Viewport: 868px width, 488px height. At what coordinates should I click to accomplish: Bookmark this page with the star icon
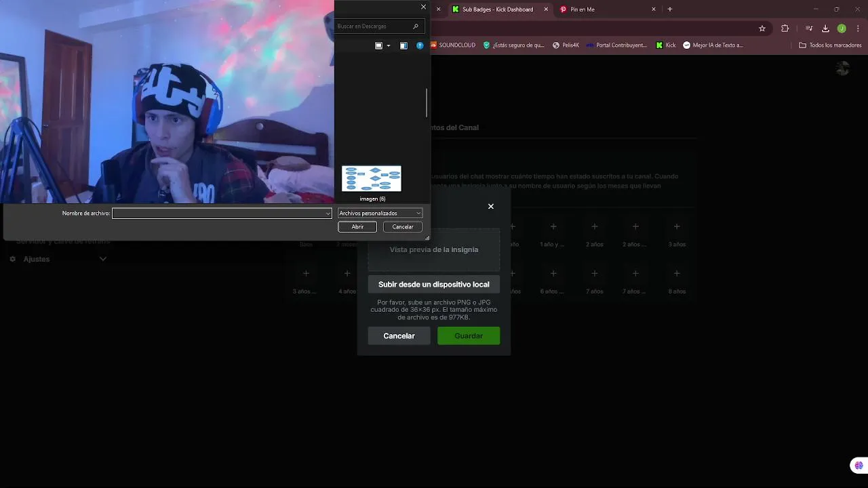[x=762, y=28]
